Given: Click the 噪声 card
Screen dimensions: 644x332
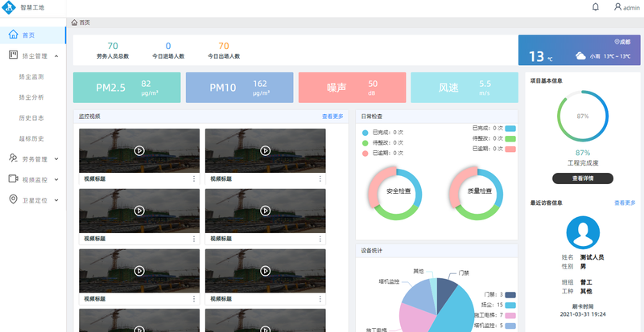Looking at the screenshot, I should [352, 88].
